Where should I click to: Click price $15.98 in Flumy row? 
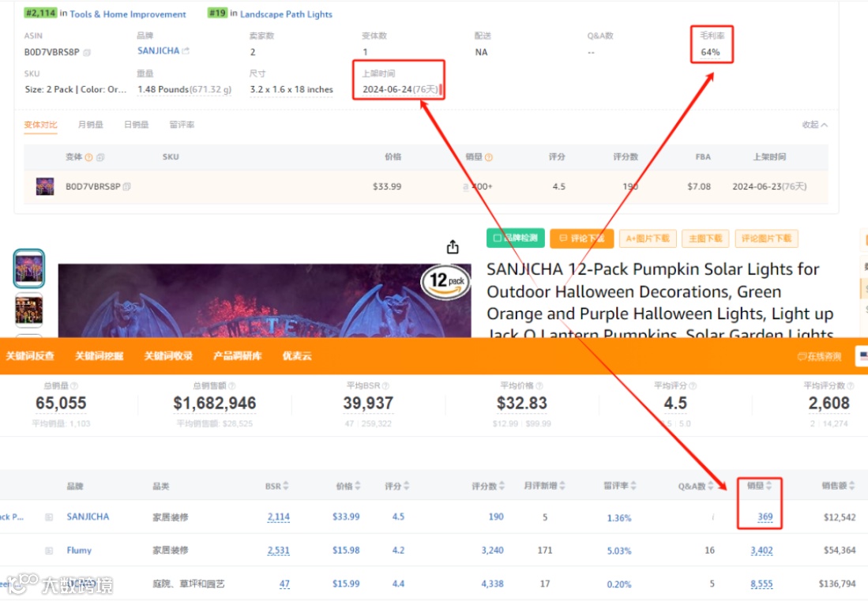346,550
